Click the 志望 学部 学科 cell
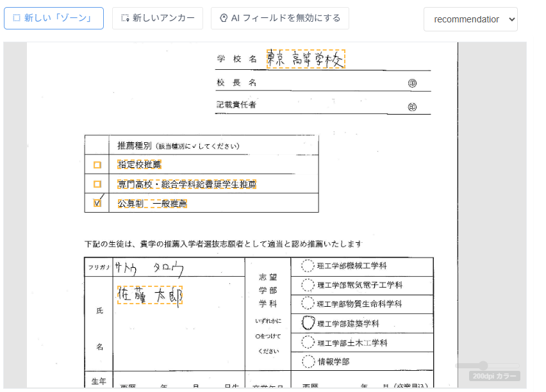The width and height of the screenshot is (546, 392). [268, 314]
